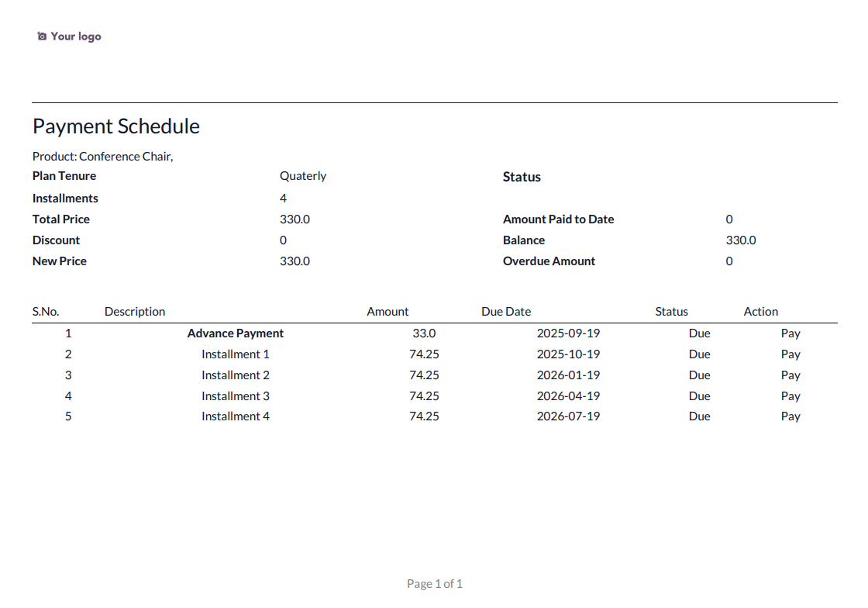Click the due date 2026-07-19
868x608 pixels.
569,416
